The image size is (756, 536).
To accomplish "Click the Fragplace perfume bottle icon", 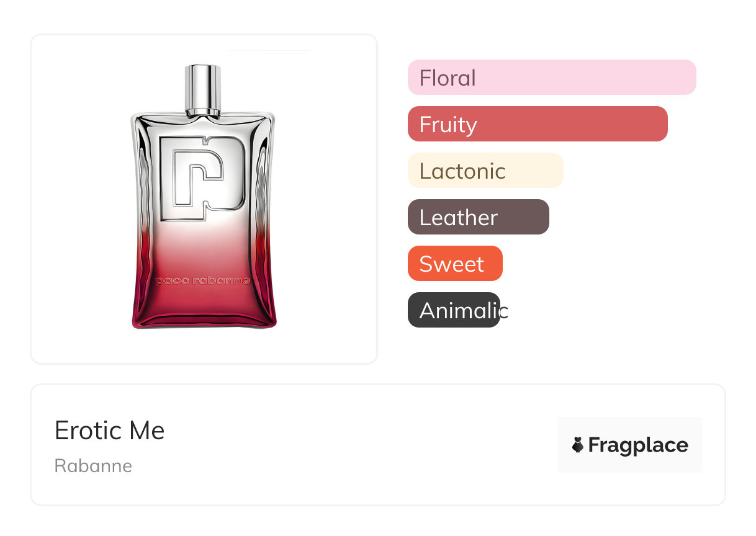I will pyautogui.click(x=578, y=445).
